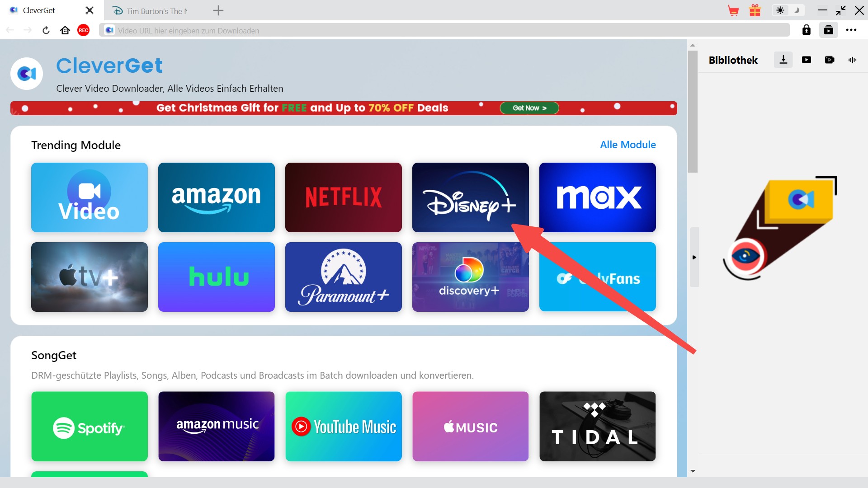Show audio files in Bibliothek

click(x=853, y=60)
